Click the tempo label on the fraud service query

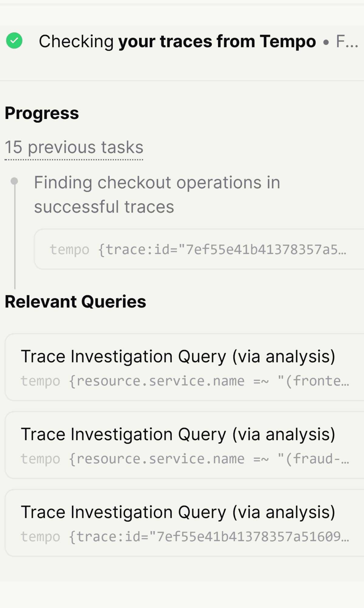pyautogui.click(x=40, y=459)
